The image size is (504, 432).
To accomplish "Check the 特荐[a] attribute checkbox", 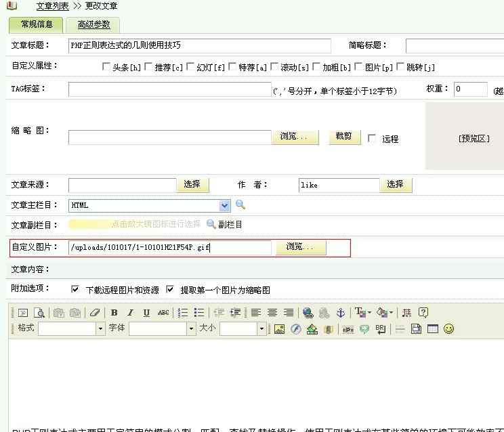I will tap(232, 66).
